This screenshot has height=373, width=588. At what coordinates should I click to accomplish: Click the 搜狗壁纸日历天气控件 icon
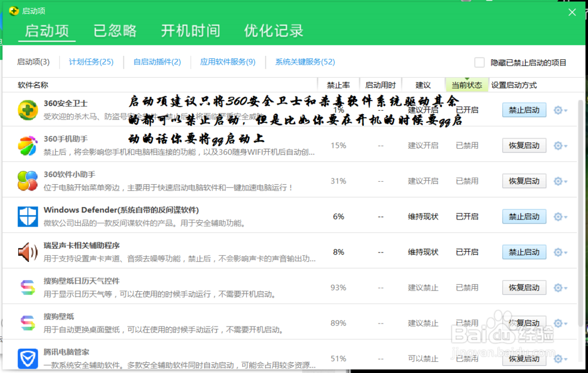(x=27, y=287)
